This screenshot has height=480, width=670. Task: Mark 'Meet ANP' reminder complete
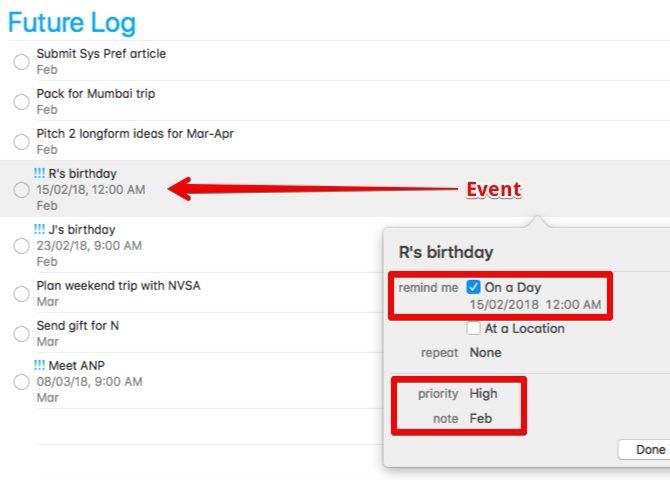[x=21, y=382]
